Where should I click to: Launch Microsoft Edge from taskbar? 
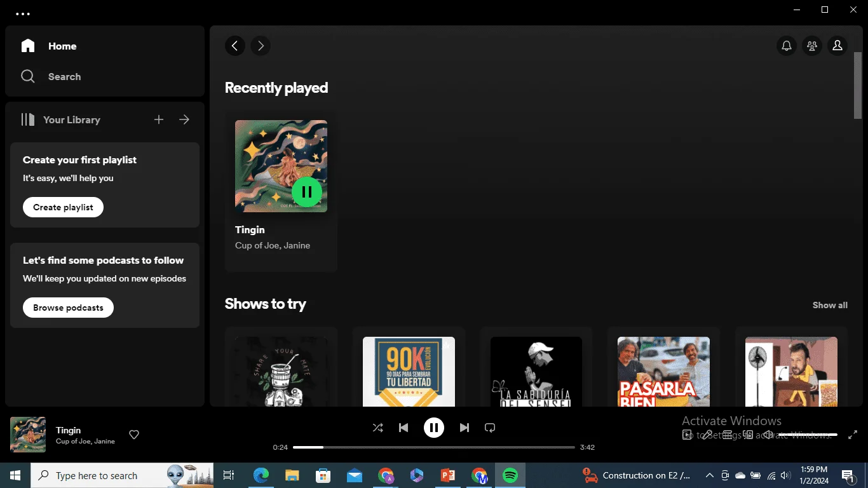pyautogui.click(x=261, y=475)
